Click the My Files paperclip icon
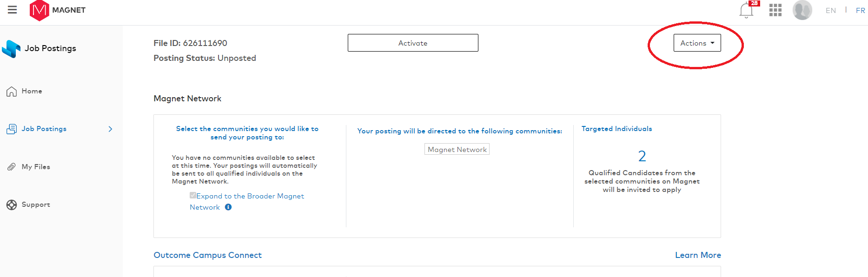 (x=12, y=167)
